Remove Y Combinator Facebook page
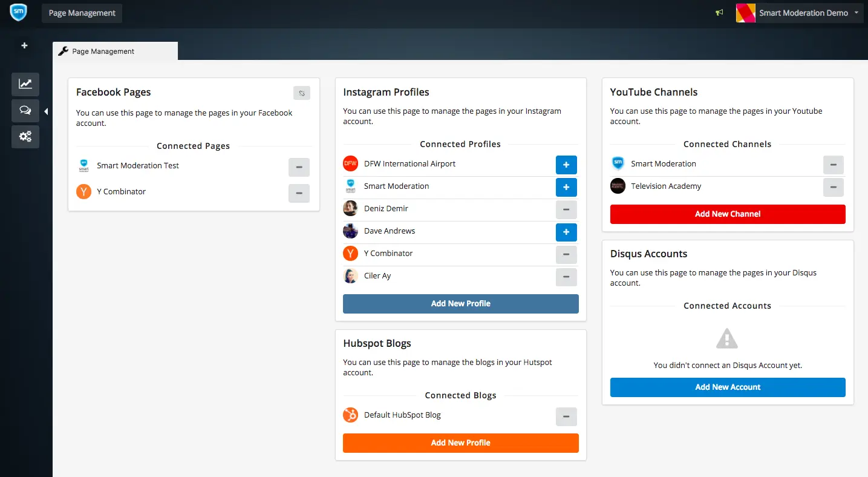The height and width of the screenshot is (477, 868). point(299,193)
